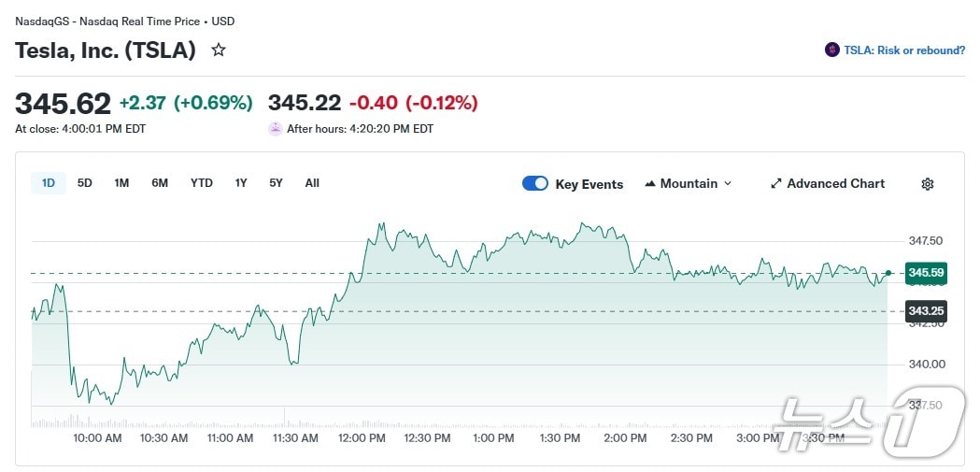Click the after hours icon
The image size is (980, 472).
point(276,129)
